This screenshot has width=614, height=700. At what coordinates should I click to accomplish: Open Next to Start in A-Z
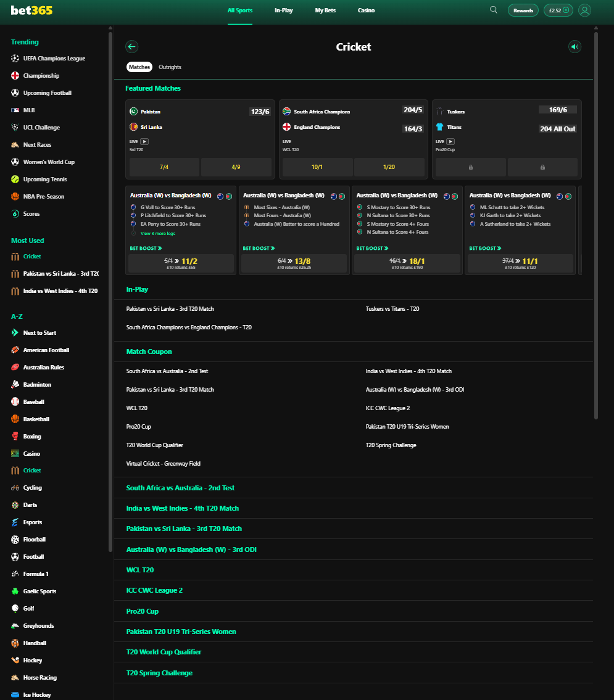coord(39,333)
